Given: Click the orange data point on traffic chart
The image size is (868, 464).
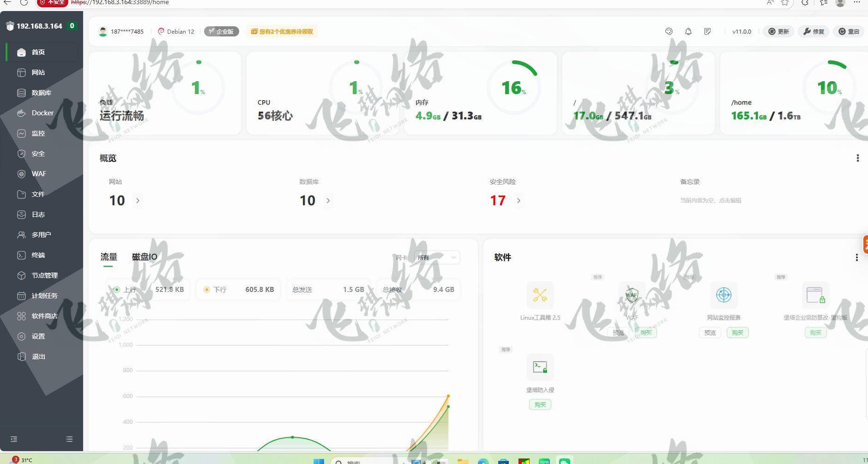Looking at the screenshot, I should [448, 396].
